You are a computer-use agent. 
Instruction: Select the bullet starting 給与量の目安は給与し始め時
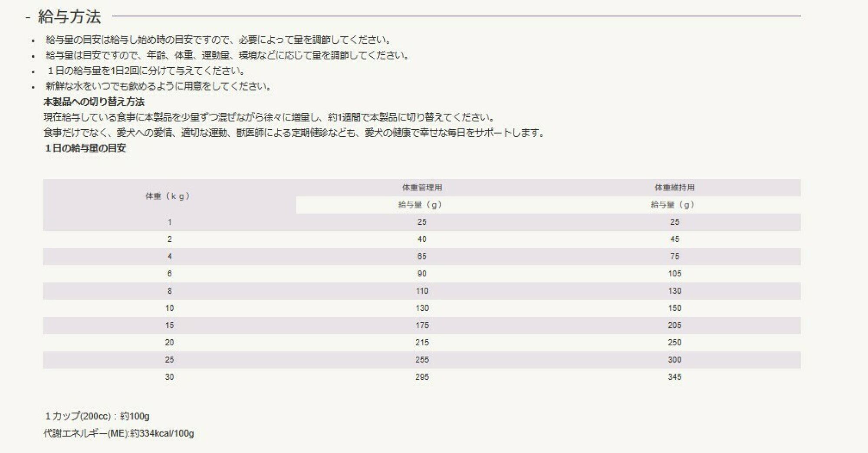point(219,40)
